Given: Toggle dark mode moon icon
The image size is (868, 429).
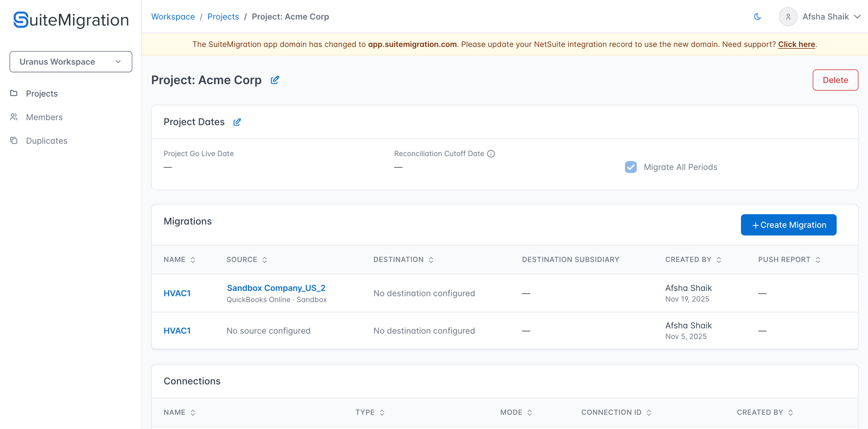Looking at the screenshot, I should (x=757, y=16).
